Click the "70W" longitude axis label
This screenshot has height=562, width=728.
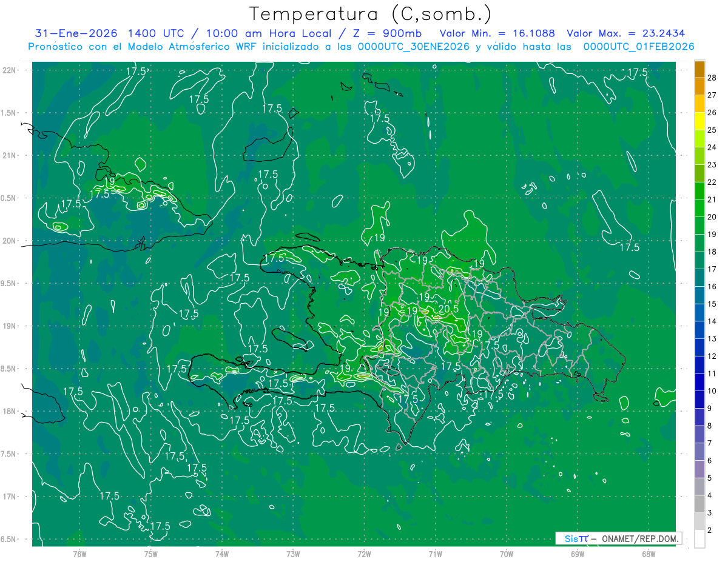507,554
